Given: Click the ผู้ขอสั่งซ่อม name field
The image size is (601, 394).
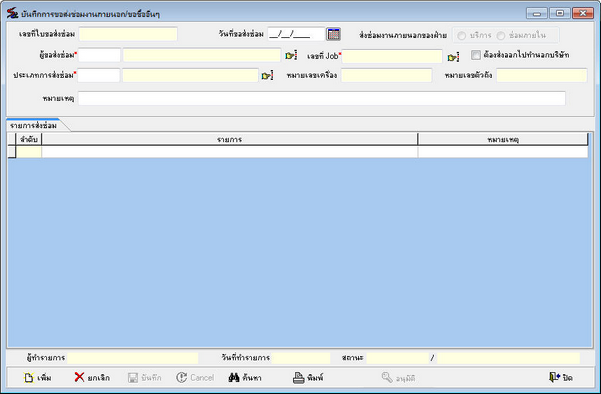Looking at the screenshot, I should click(x=202, y=55).
